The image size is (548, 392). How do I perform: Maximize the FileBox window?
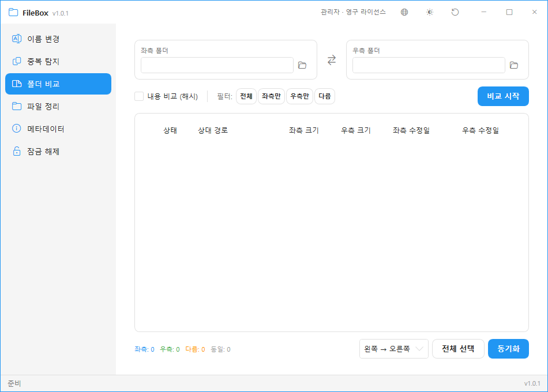click(509, 12)
